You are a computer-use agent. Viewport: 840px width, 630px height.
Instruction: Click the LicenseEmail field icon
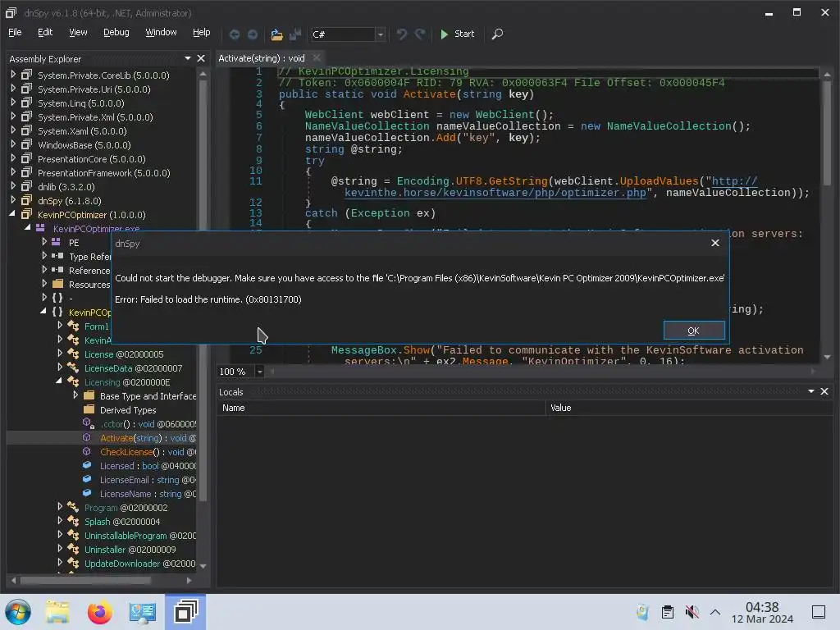point(87,479)
